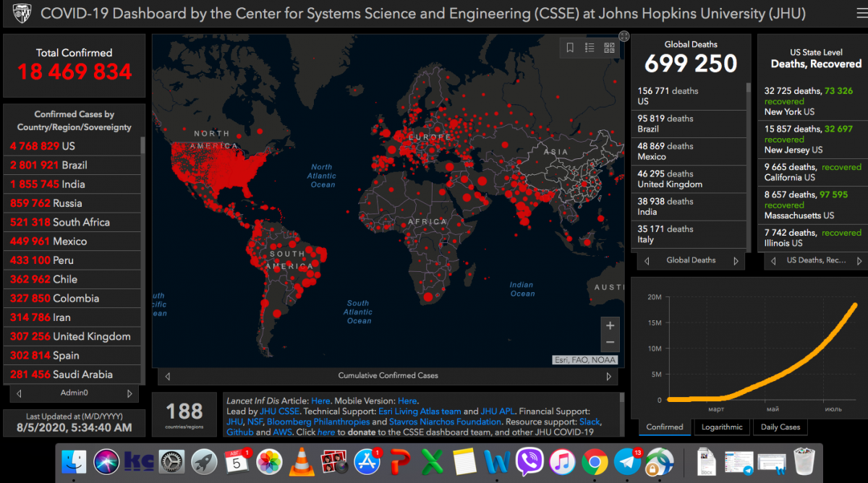Image resolution: width=868 pixels, height=483 pixels.
Task: Select India in confirmed cases list
Action: tap(72, 184)
